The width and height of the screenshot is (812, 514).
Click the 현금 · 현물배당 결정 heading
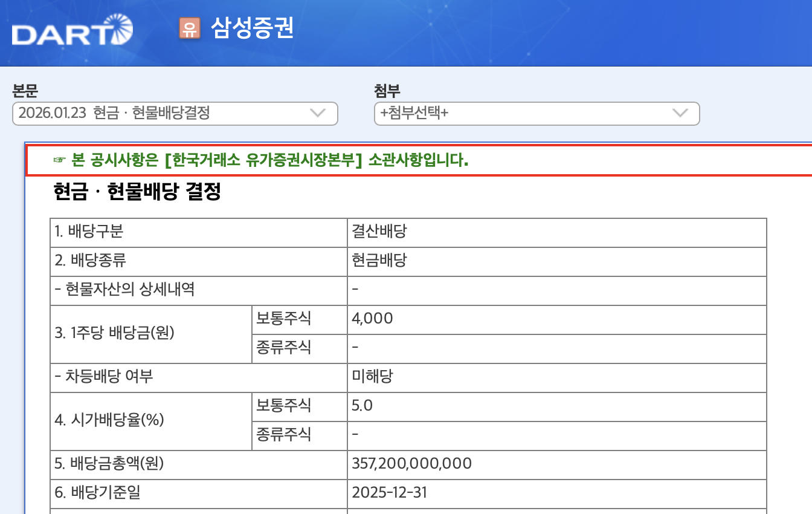click(x=137, y=192)
